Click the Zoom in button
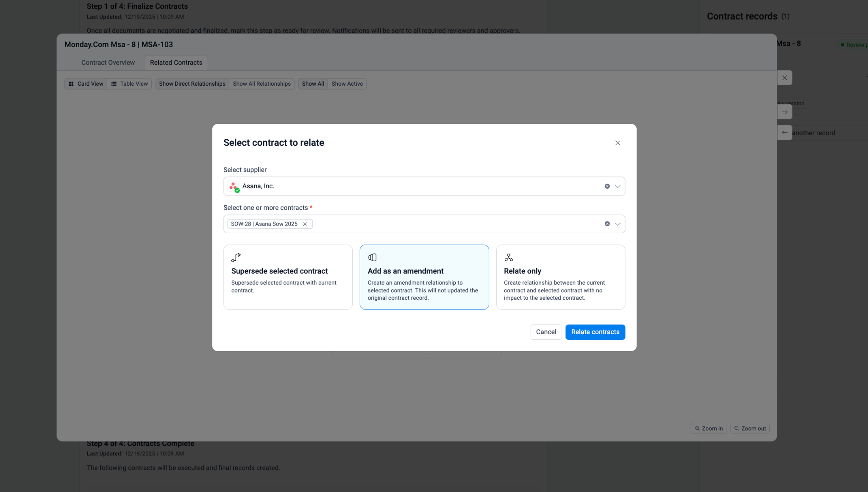 click(708, 428)
